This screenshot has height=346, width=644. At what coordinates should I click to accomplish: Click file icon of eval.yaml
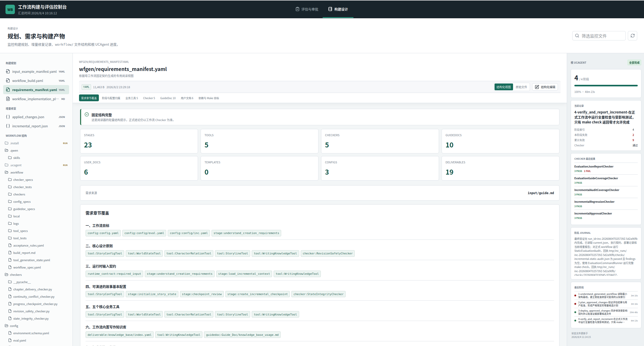tap(10, 340)
